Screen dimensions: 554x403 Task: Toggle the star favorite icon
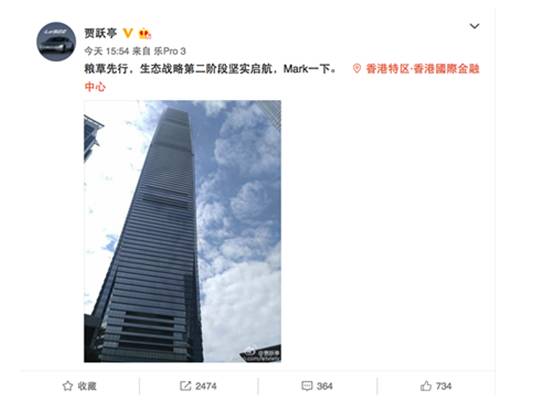(67, 386)
